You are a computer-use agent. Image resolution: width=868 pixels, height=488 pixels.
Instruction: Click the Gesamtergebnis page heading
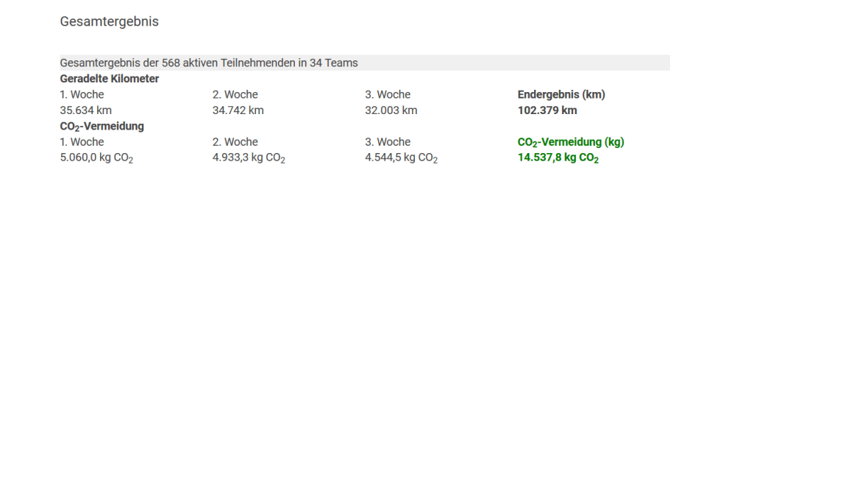coord(109,21)
